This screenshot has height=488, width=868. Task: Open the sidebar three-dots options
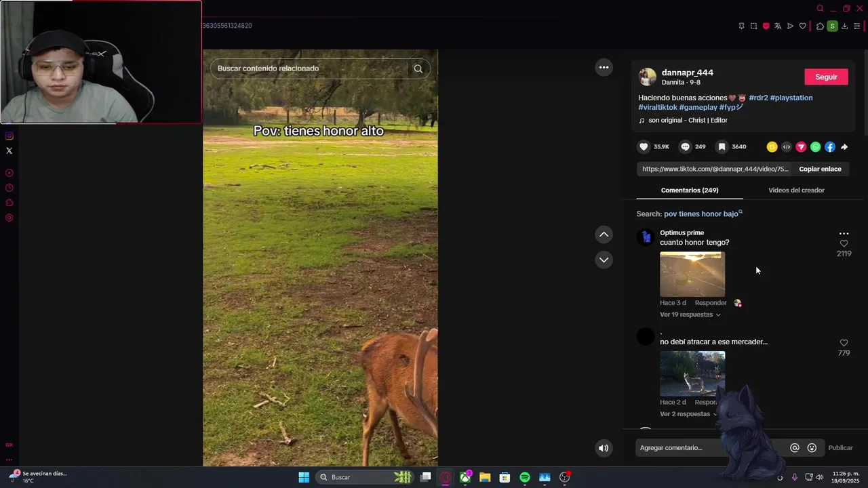pyautogui.click(x=9, y=459)
